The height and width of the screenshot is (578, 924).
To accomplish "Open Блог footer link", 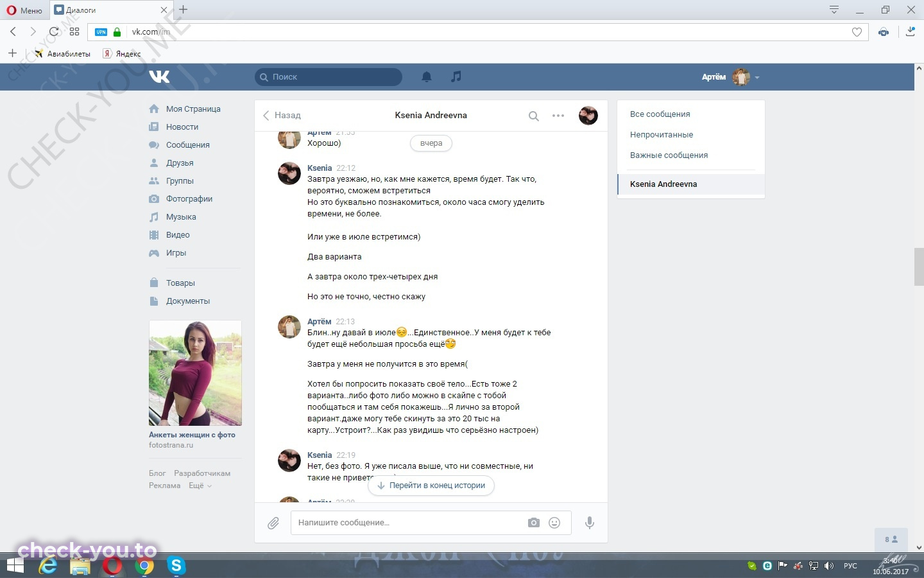I will [x=157, y=473].
